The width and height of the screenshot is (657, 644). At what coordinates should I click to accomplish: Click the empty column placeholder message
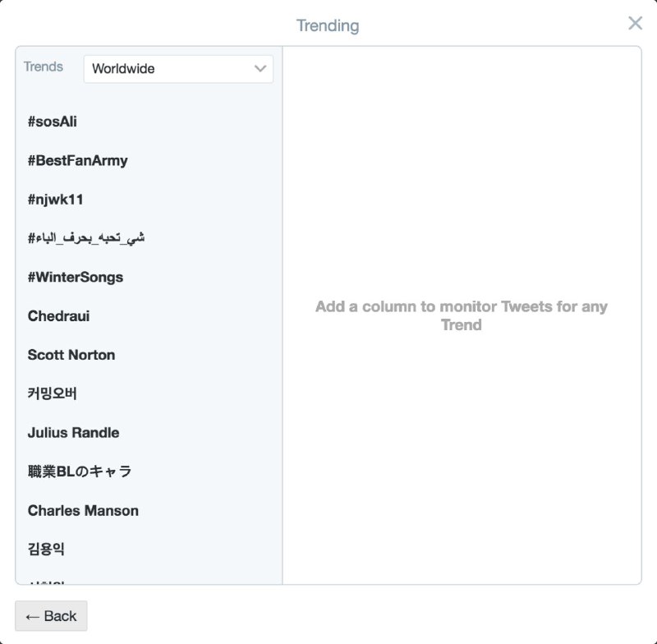[462, 315]
